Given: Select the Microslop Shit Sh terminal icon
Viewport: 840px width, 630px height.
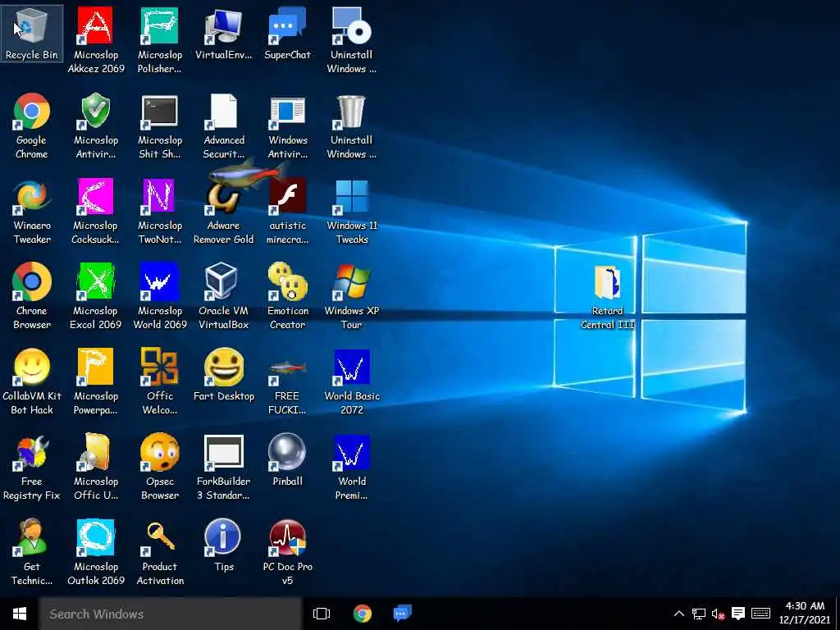Looking at the screenshot, I should [160, 126].
